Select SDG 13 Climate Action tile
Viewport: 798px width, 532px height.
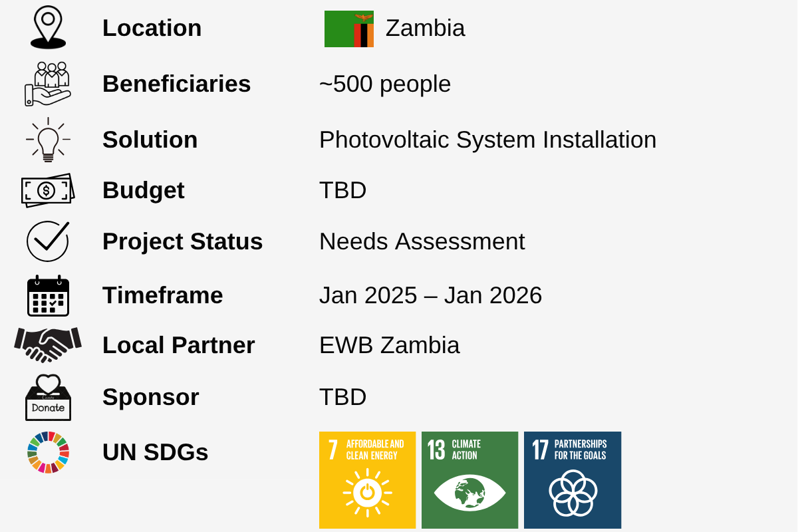click(469, 480)
